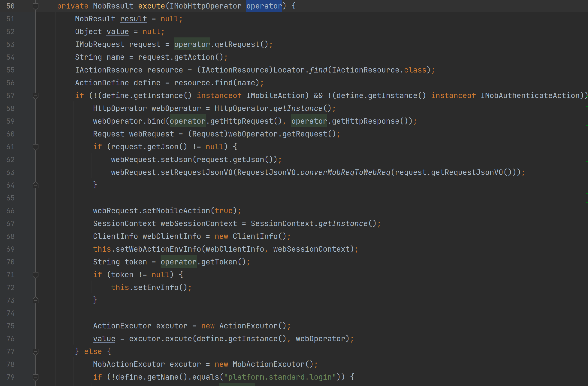Click the highlighted operator in getToken call
The height and width of the screenshot is (386, 588).
(x=178, y=262)
